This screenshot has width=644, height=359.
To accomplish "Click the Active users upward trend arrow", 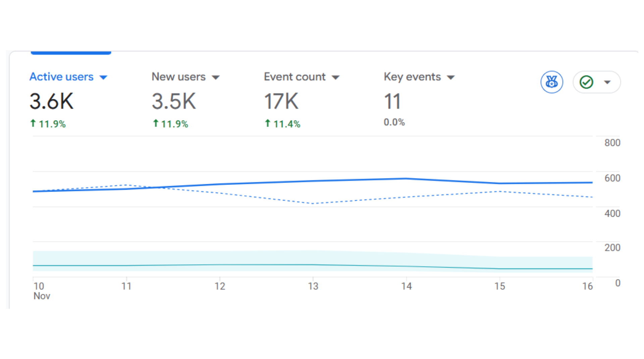I will coord(33,123).
